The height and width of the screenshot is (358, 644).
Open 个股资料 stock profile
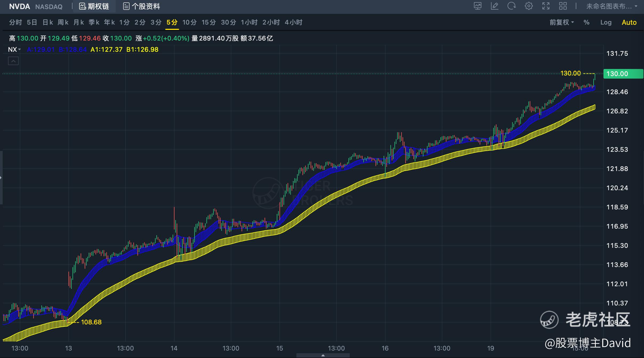click(142, 6)
